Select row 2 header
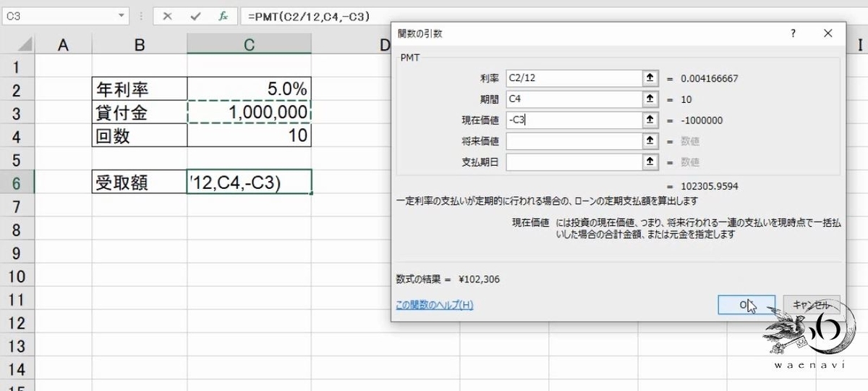This screenshot has width=868, height=391. 17,90
